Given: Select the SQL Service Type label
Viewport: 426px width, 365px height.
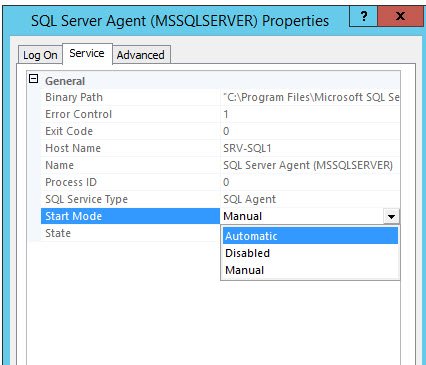Looking at the screenshot, I should pos(86,199).
